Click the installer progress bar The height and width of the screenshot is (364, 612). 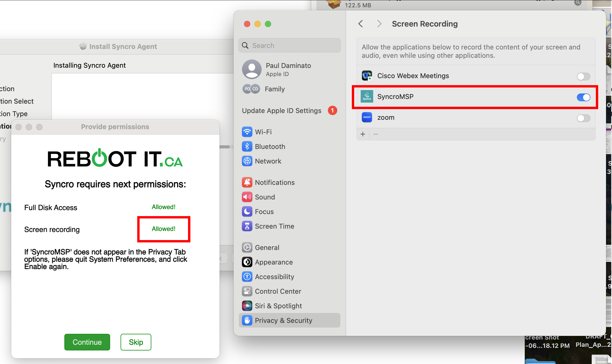[x=224, y=147]
